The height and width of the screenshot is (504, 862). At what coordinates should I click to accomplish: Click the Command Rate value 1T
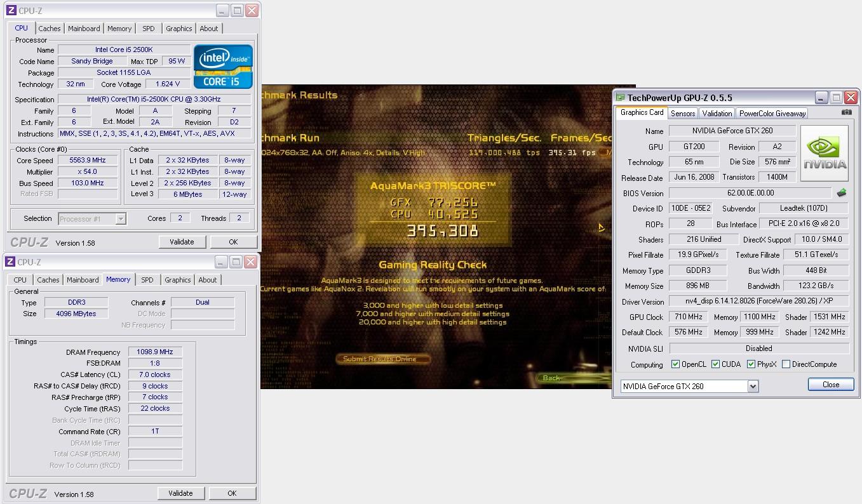[155, 432]
